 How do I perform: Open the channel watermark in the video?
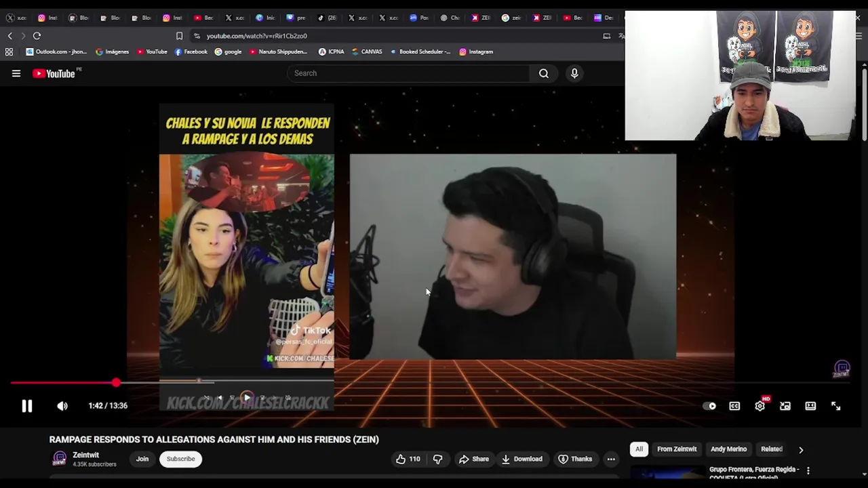842,369
